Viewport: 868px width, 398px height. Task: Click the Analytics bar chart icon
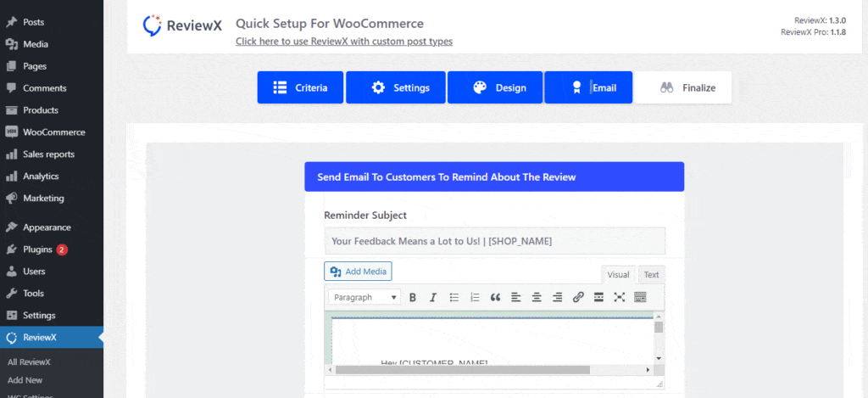click(x=11, y=177)
